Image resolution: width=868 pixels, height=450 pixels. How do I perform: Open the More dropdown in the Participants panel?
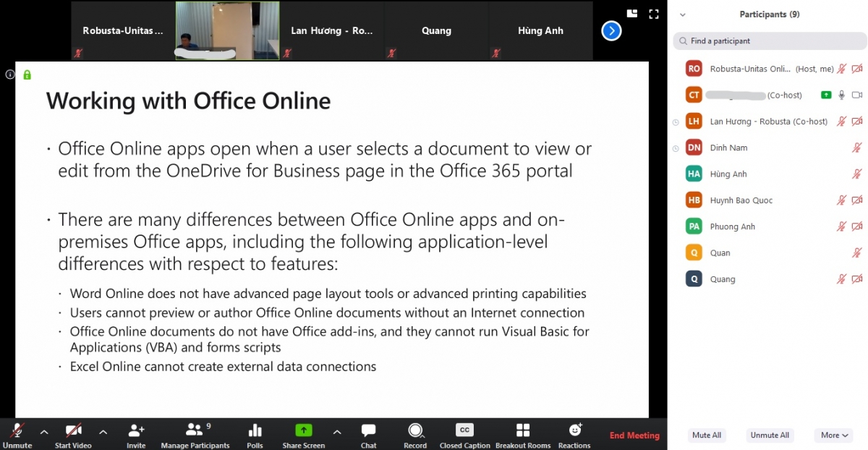coord(834,436)
